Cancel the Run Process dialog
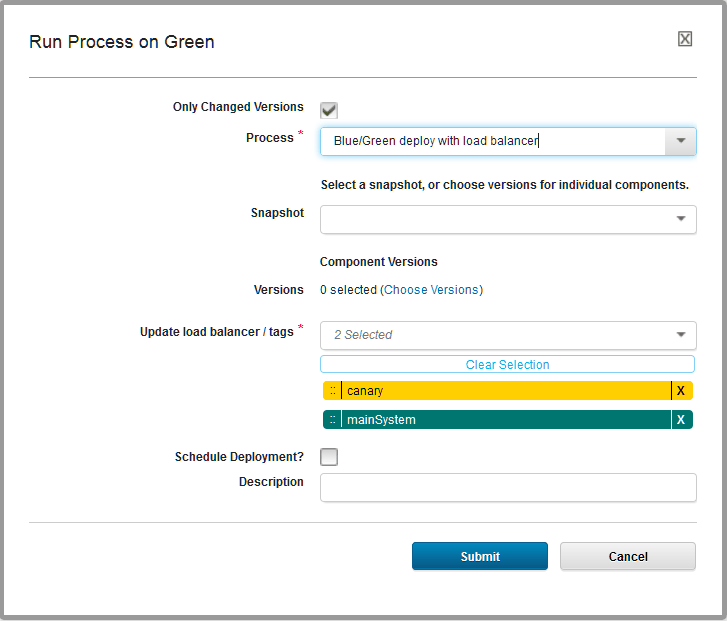 628,556
